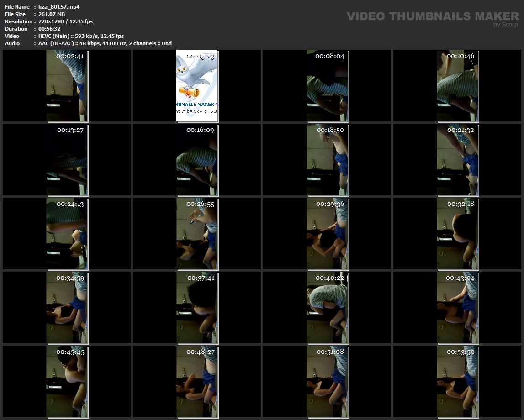Open the thumbnail at 00:18:50
524x420 pixels.
click(x=327, y=160)
